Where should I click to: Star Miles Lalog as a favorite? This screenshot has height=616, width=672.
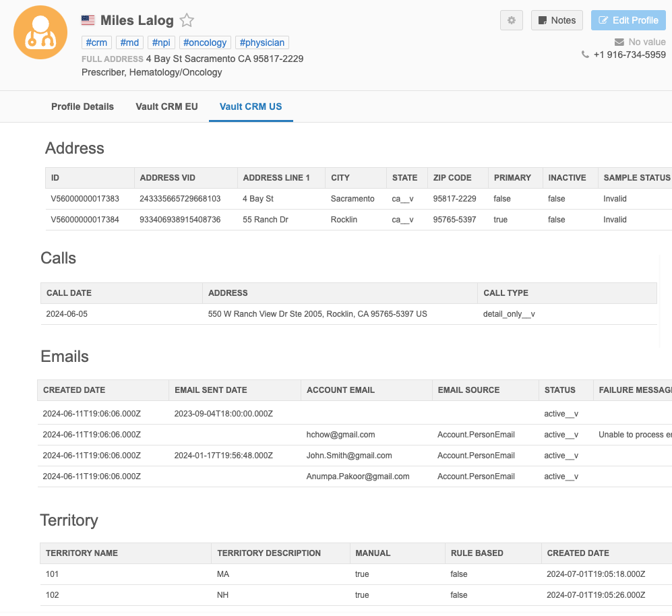(187, 21)
